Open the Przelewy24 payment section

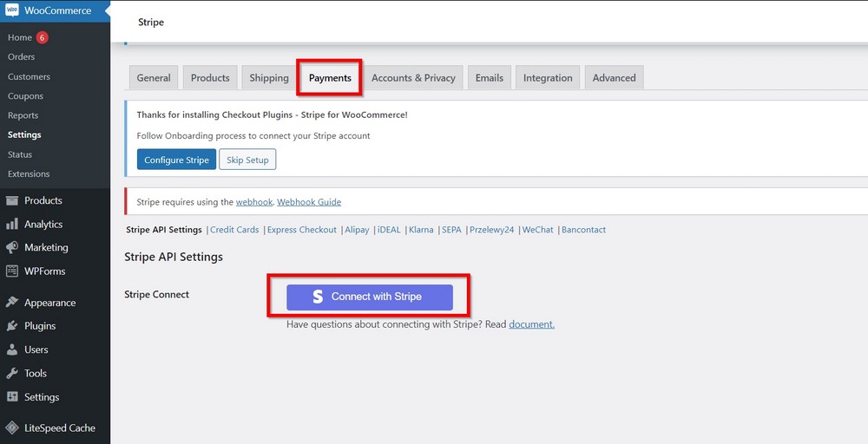tap(492, 230)
